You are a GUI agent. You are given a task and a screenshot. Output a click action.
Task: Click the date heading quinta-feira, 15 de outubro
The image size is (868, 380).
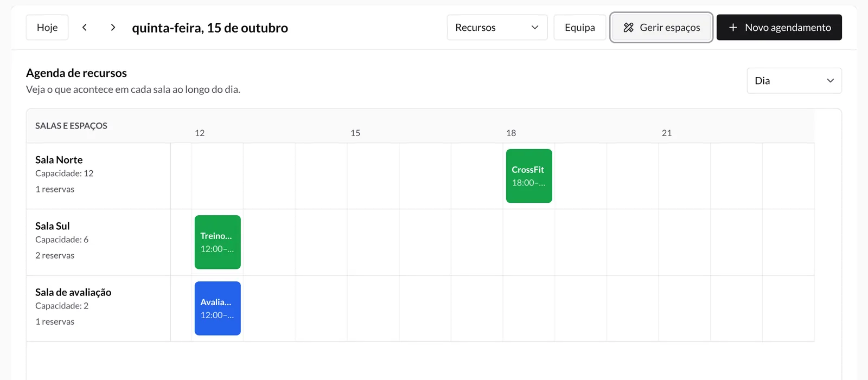[210, 28]
